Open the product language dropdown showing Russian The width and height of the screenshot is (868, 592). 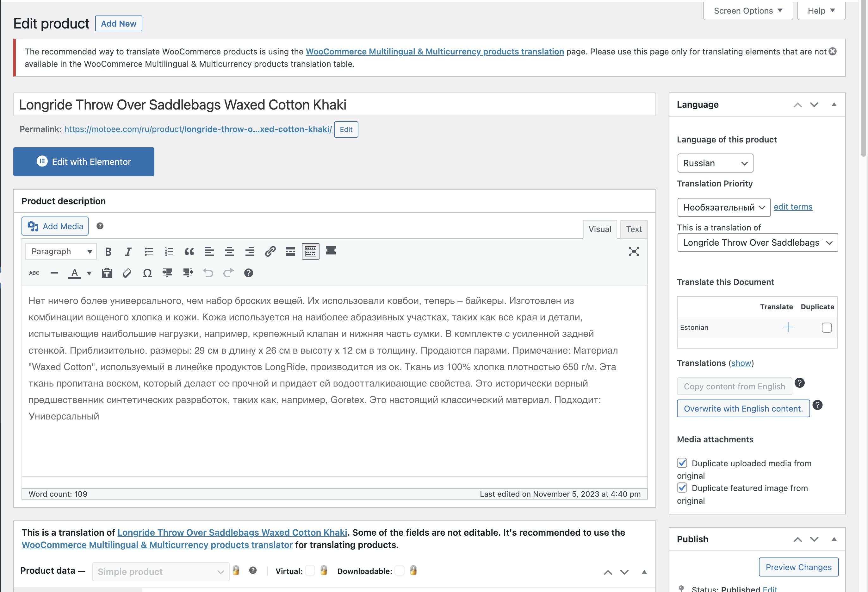click(x=715, y=163)
